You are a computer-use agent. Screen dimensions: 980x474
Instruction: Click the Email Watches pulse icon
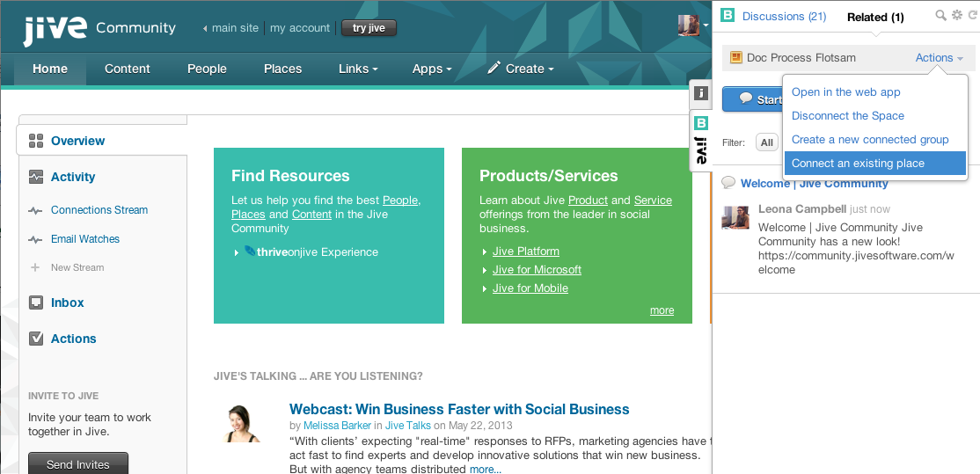coord(35,239)
